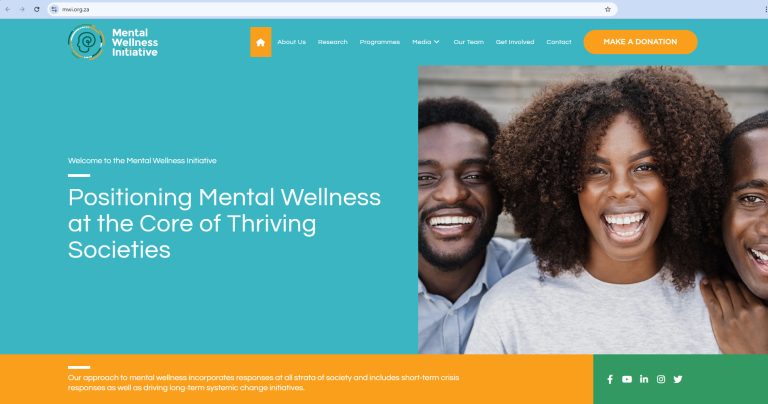
Task: Open the Facebook social icon
Action: [610, 379]
